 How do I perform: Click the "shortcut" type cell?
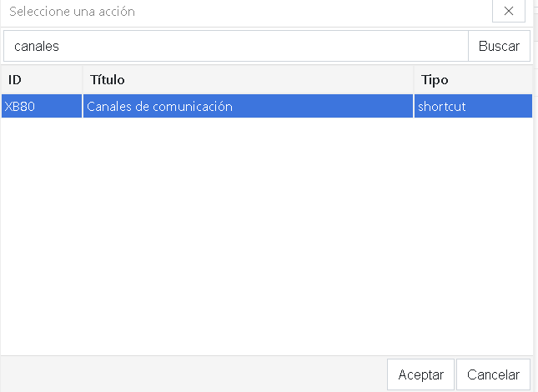pyautogui.click(x=442, y=107)
